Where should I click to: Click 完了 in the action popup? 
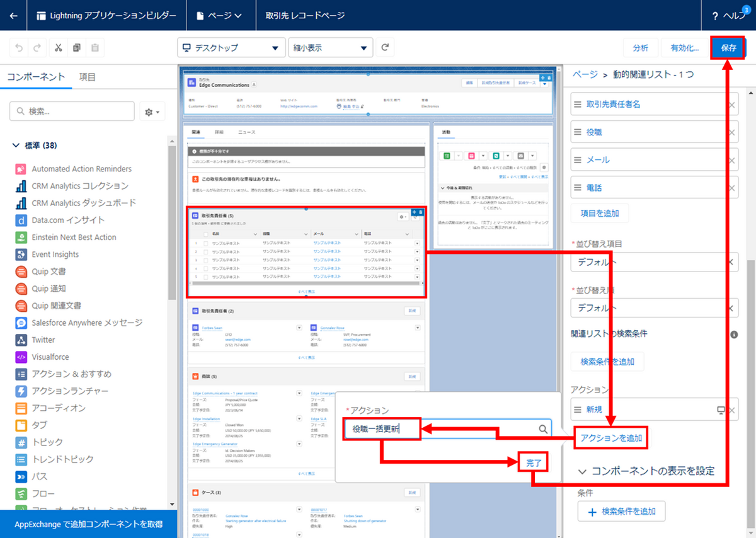pos(534,462)
